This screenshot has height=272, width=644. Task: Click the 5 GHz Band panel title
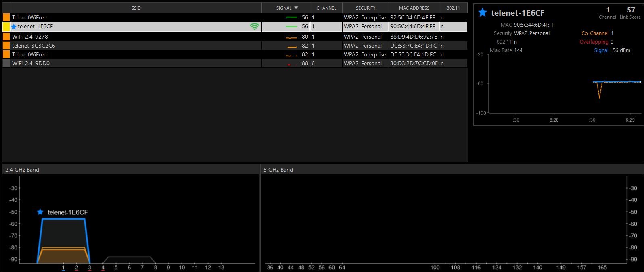tap(278, 170)
